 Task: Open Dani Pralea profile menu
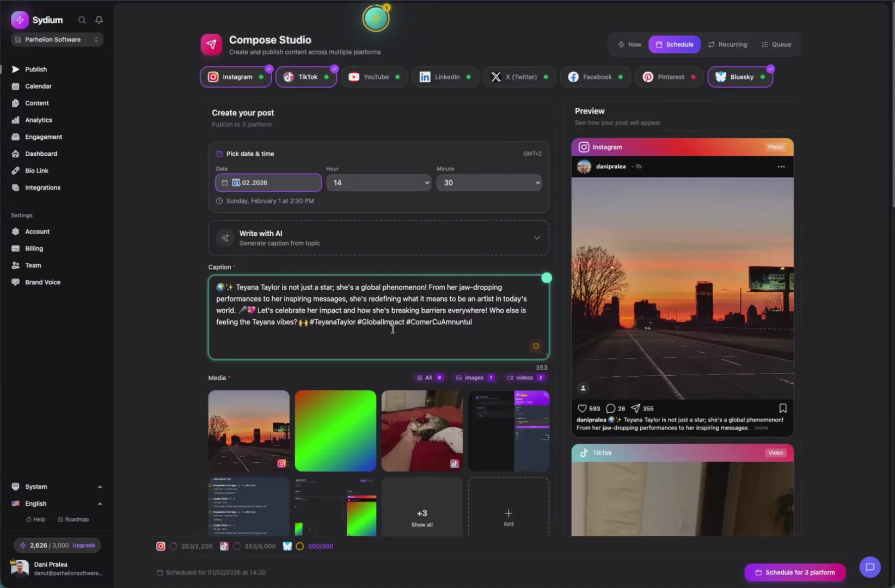coord(57,568)
